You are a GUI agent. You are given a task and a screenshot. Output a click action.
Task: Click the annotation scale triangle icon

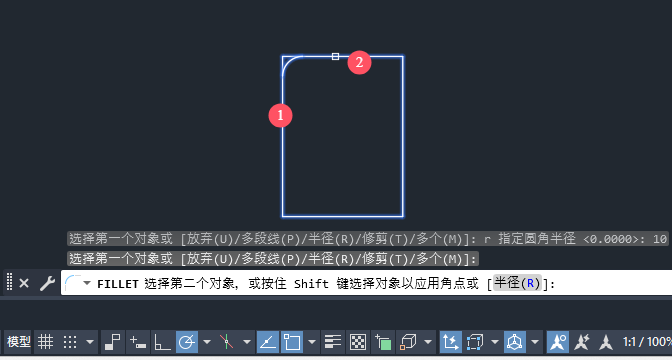pyautogui.click(x=606, y=342)
